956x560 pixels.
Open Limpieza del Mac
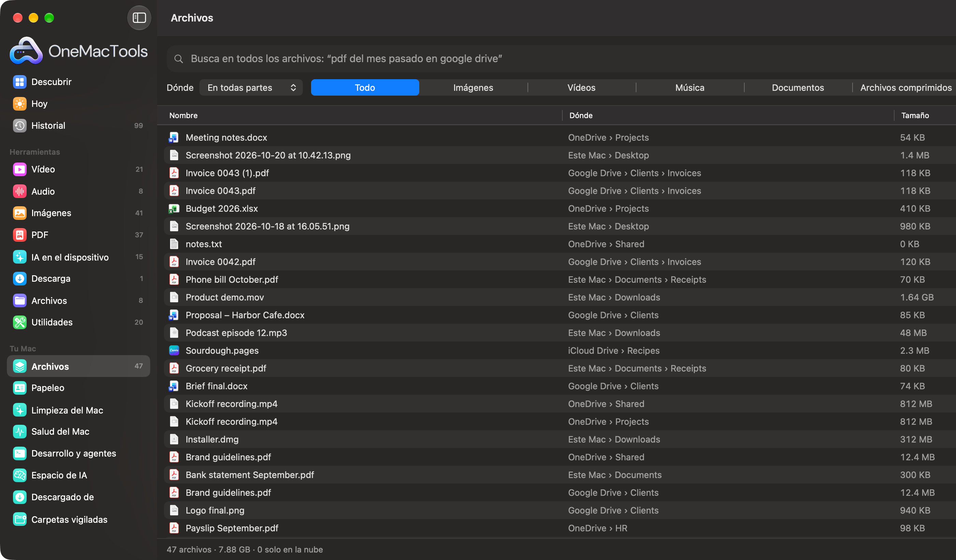click(x=78, y=410)
